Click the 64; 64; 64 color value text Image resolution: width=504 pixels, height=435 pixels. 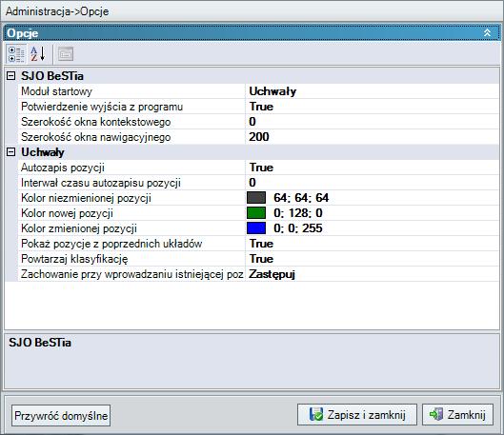(301, 197)
